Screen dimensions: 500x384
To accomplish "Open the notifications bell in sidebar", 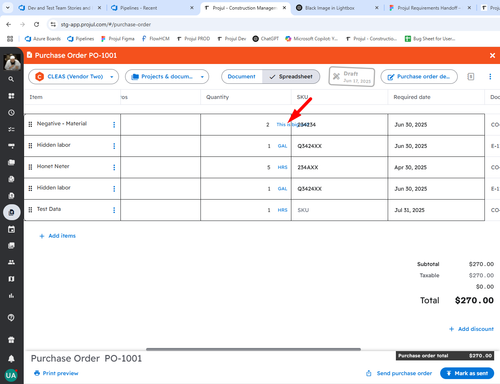I will tap(11, 359).
